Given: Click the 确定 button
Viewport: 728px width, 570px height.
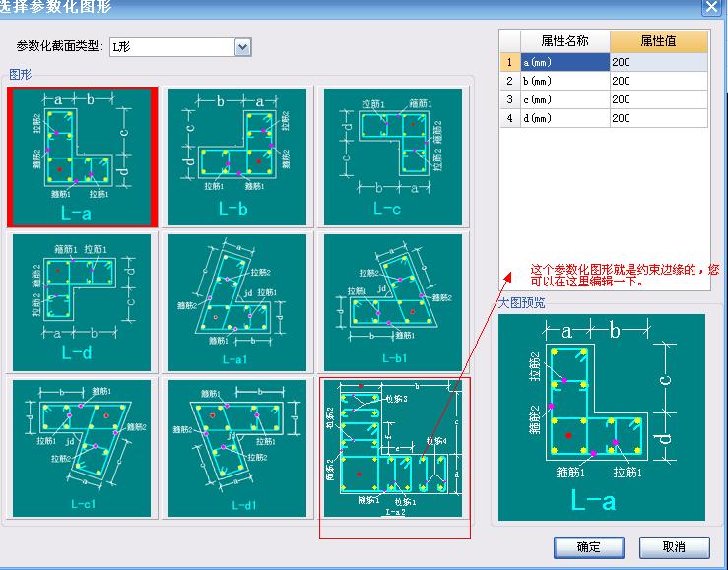Looking at the screenshot, I should pyautogui.click(x=589, y=547).
